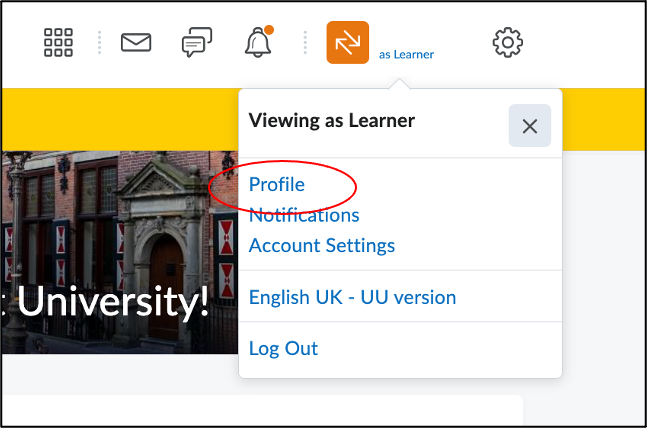Expand the "as Learner" user menu label
The width and height of the screenshot is (648, 428).
[406, 54]
